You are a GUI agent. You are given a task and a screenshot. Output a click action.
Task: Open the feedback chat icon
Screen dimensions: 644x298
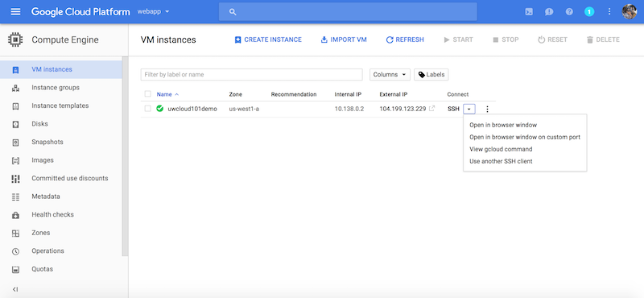click(549, 12)
